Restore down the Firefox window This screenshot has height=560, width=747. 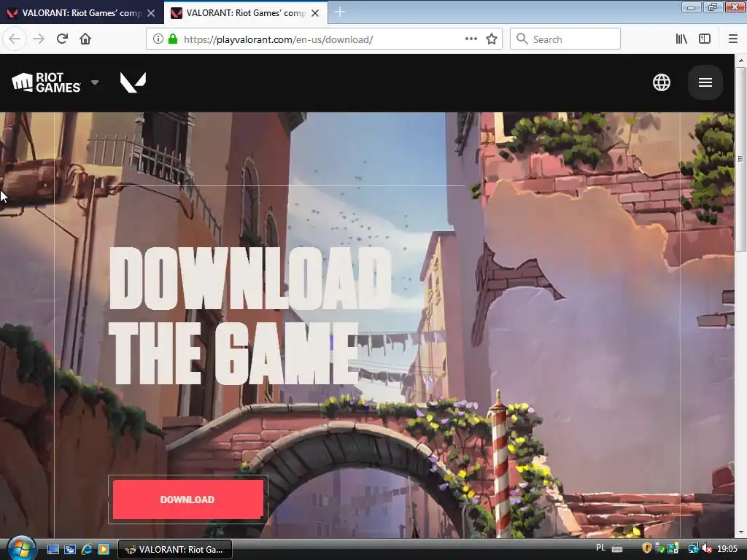tap(713, 7)
